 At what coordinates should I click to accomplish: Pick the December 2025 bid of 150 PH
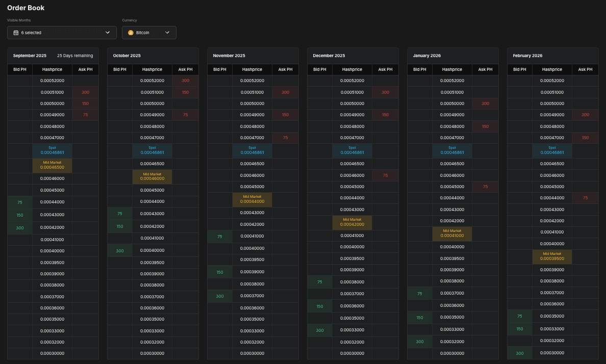click(320, 306)
